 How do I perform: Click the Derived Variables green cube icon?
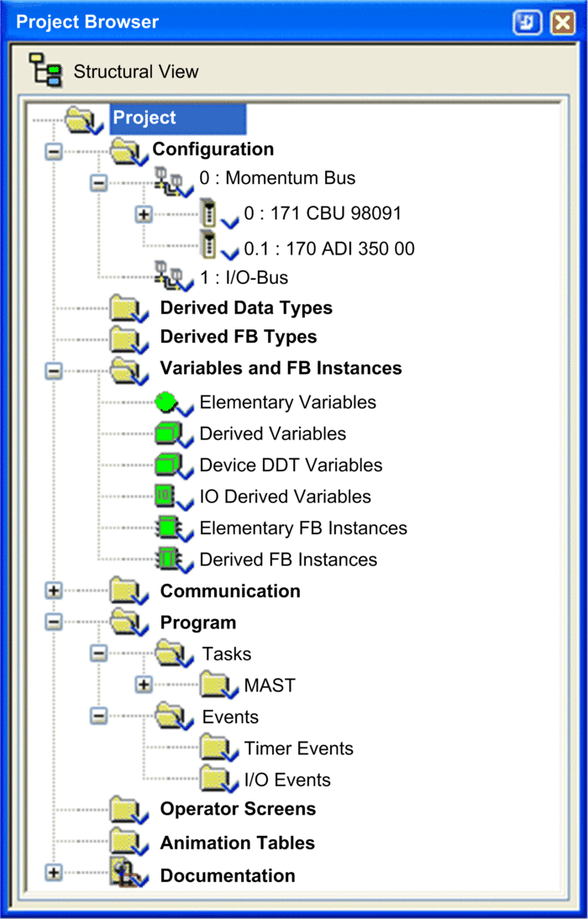pos(173,435)
